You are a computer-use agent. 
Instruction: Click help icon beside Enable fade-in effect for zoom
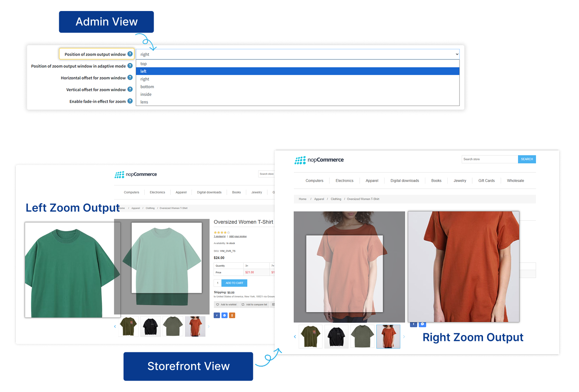pos(130,101)
